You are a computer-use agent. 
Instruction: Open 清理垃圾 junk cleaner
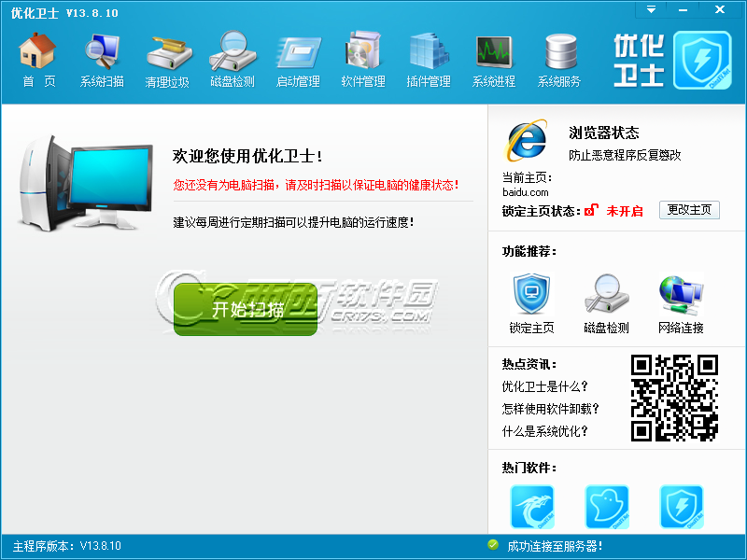click(167, 60)
